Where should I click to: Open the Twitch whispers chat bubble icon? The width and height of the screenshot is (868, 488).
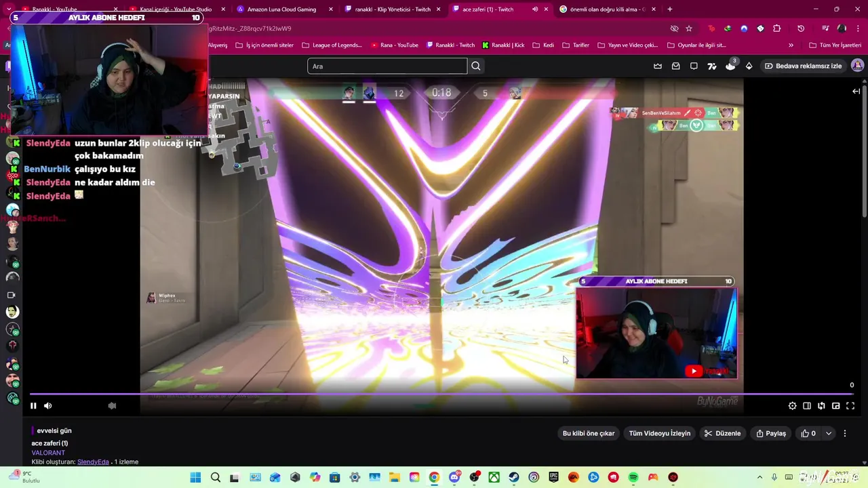(x=694, y=66)
